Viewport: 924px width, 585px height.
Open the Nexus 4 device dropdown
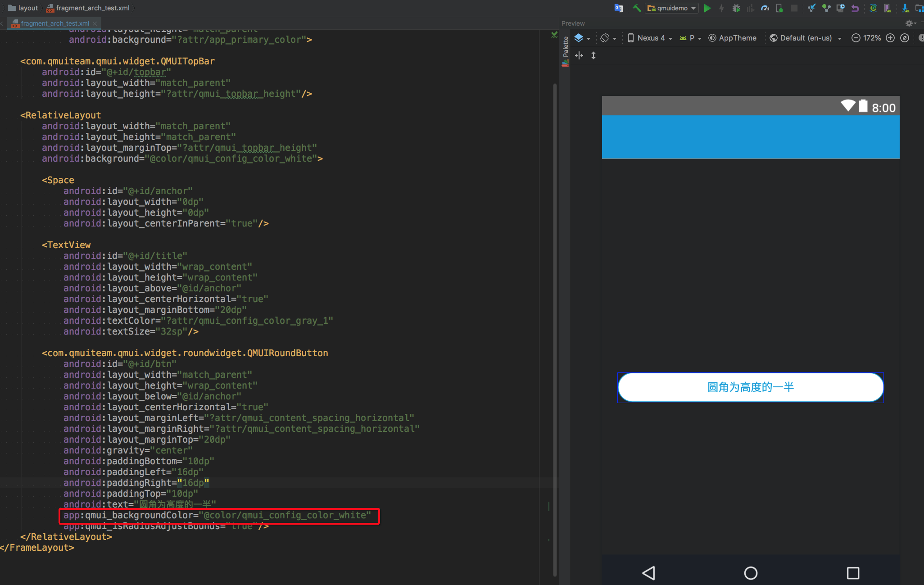coord(650,38)
